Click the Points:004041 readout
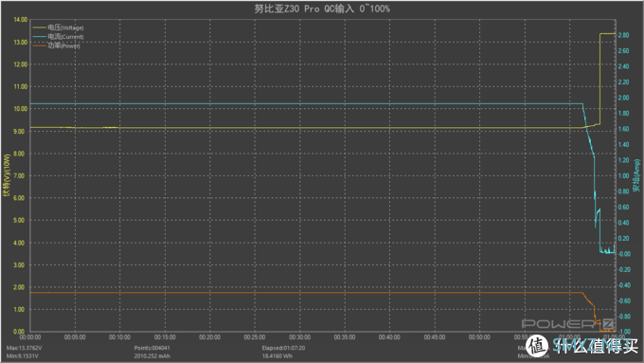The image size is (644, 363). (x=152, y=348)
